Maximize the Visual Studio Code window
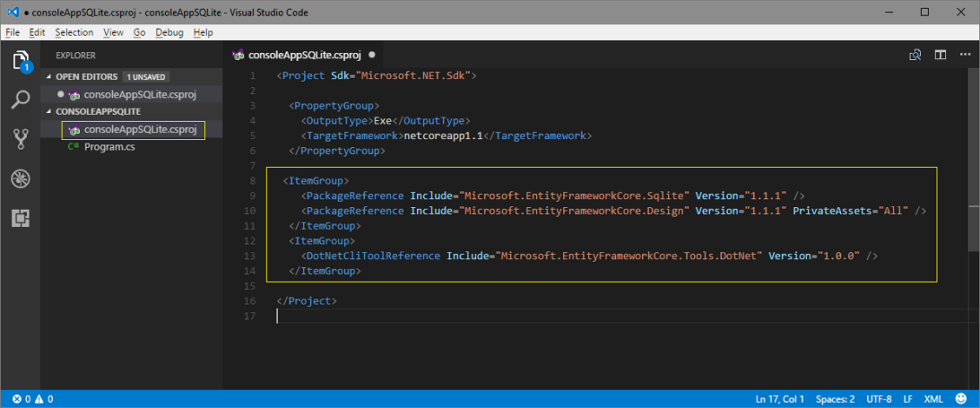Viewport: 980px width, 408px height. (925, 12)
